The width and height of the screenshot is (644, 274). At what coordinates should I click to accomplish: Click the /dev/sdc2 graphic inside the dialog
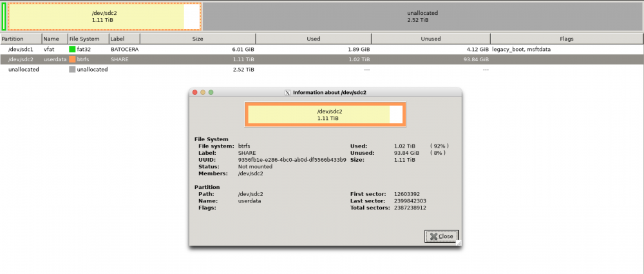325,114
